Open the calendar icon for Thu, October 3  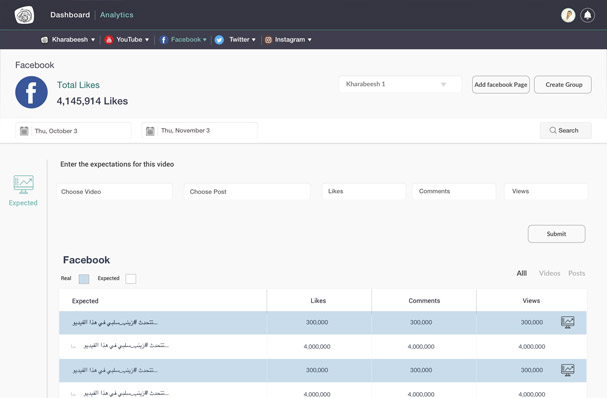pyautogui.click(x=24, y=131)
